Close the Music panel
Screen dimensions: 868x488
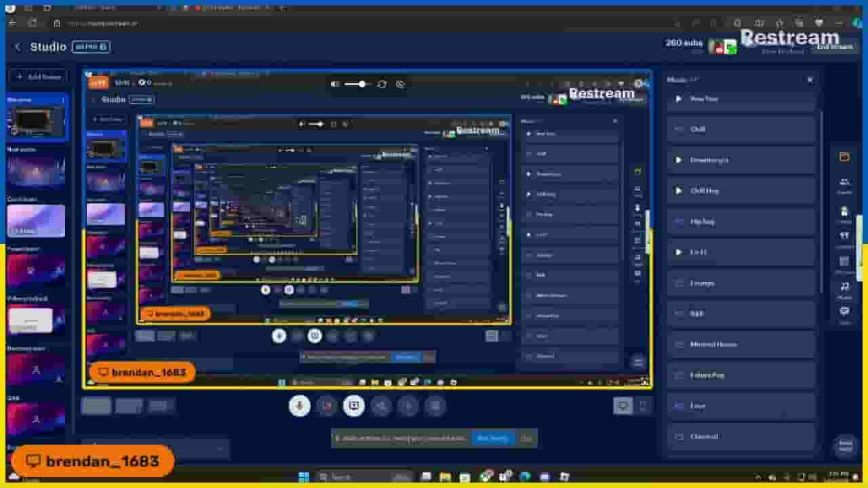tap(810, 80)
